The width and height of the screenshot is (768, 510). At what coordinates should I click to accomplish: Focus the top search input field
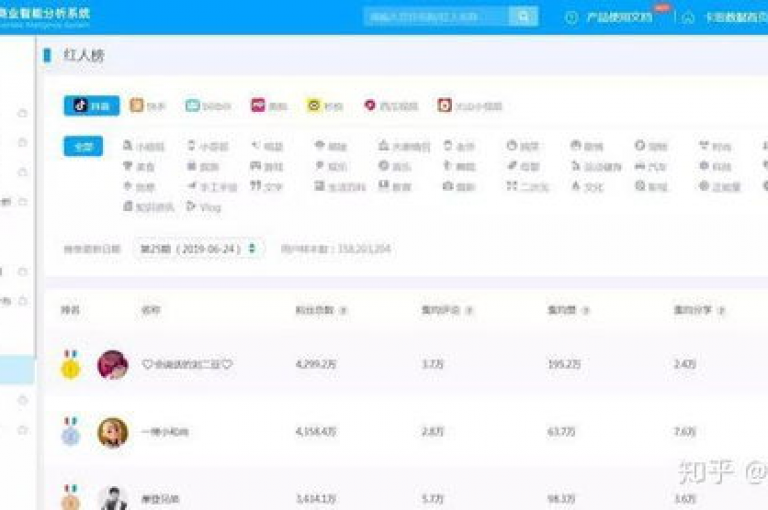pyautogui.click(x=436, y=17)
